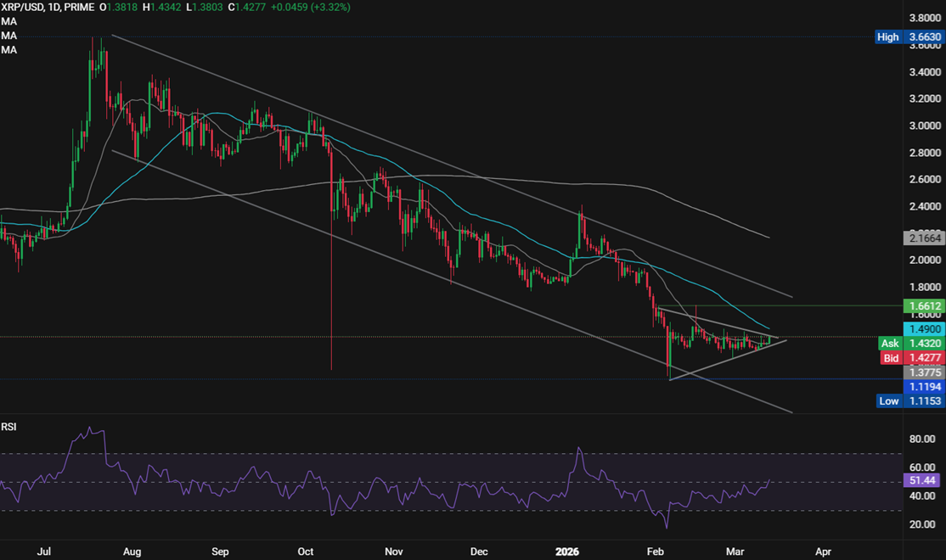
Task: Toggle visibility of the second MA legend entry
Action: click(8, 36)
